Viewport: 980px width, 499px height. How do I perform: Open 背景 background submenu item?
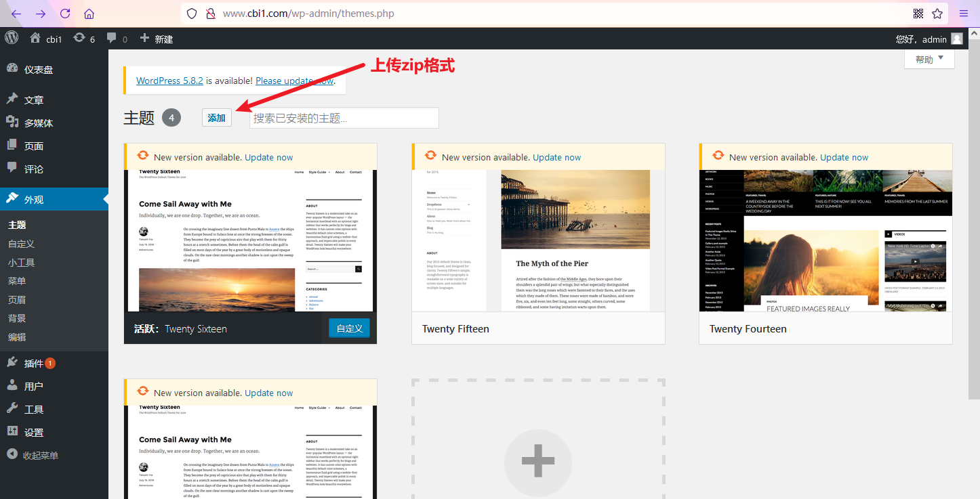17,318
